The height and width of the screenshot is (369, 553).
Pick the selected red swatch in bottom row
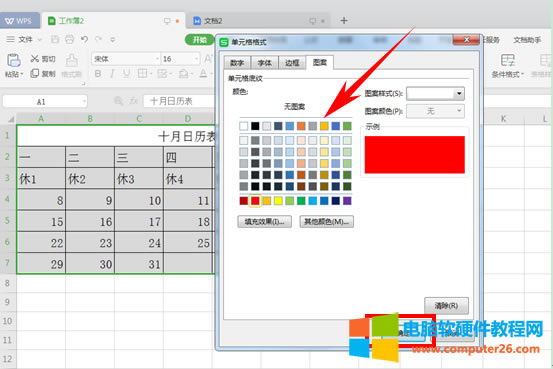(255, 201)
